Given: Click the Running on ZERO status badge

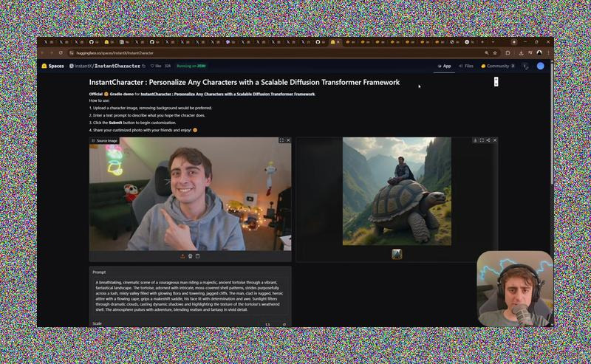Looking at the screenshot, I should (191, 66).
